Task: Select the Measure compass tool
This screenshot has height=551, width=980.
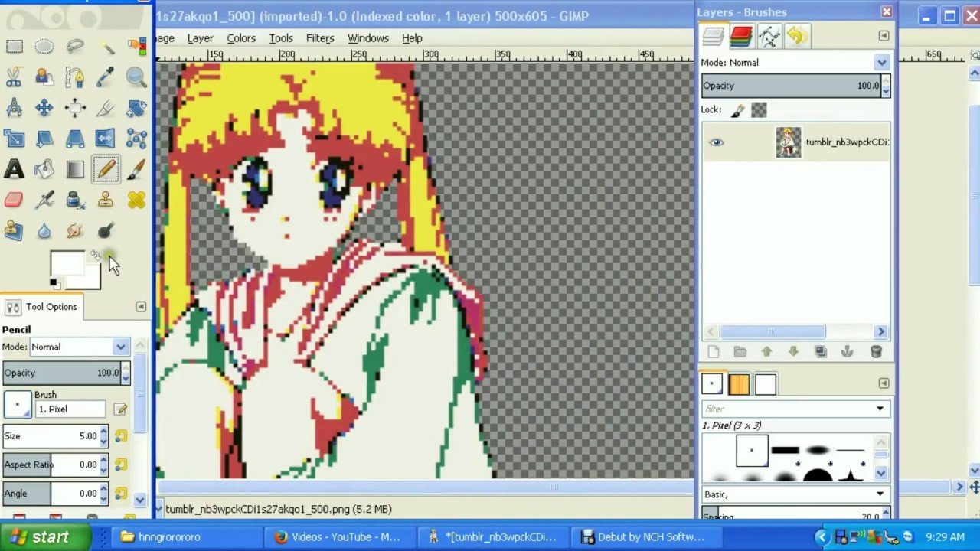Action: [x=14, y=108]
